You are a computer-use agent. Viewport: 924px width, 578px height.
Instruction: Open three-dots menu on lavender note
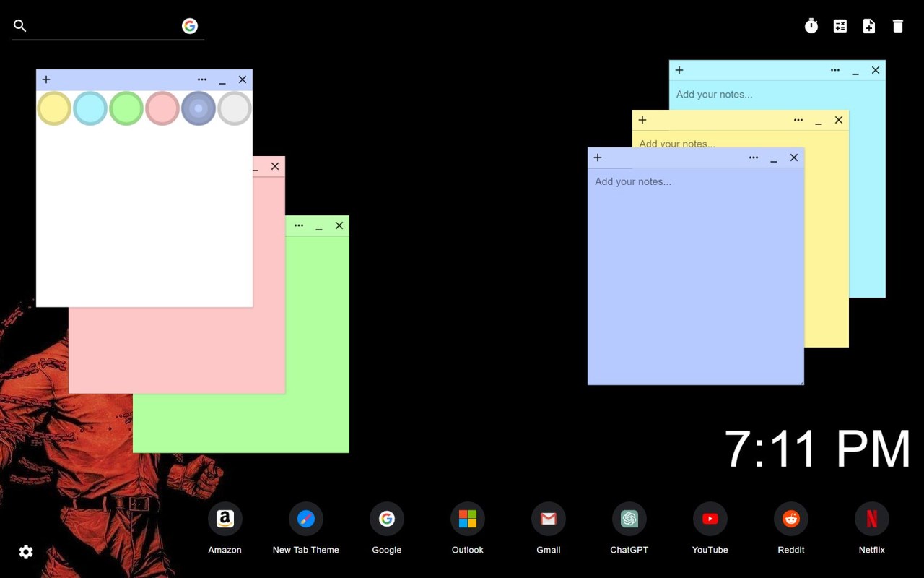(754, 158)
